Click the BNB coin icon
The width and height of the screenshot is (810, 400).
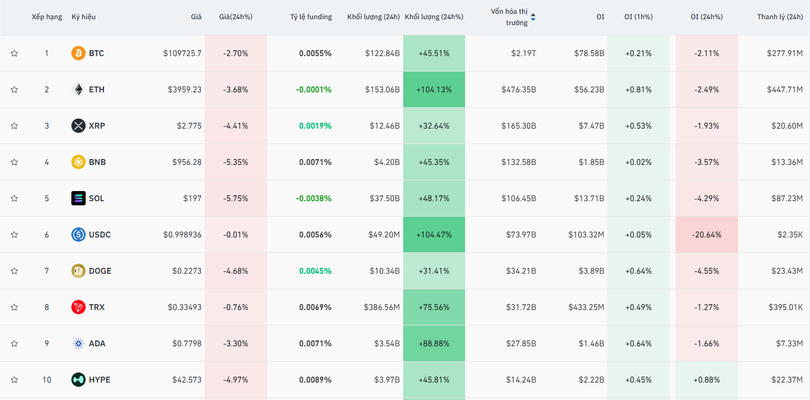pos(78,162)
